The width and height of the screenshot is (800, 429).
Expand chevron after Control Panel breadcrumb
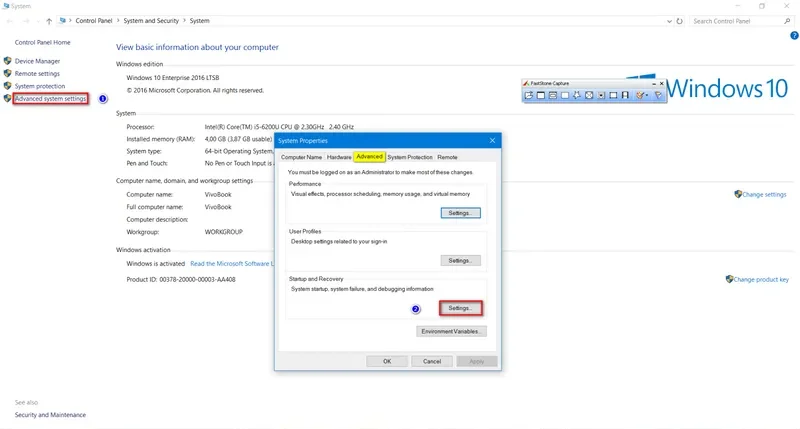118,21
